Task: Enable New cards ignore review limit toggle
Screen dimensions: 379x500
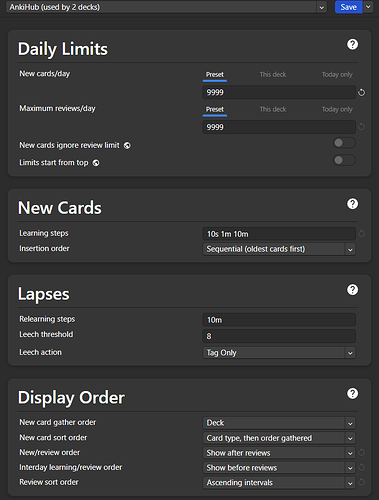Action: pos(344,143)
